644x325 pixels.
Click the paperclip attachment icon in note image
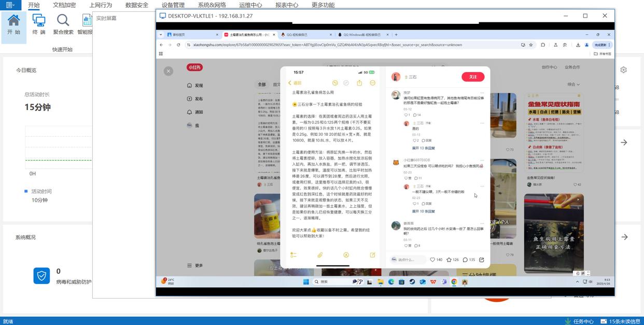(x=320, y=255)
